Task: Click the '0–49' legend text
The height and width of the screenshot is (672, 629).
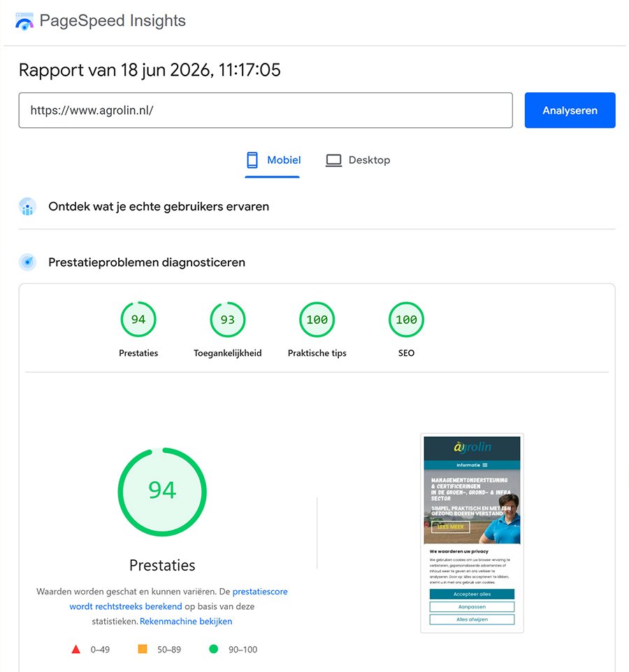Action: click(100, 650)
